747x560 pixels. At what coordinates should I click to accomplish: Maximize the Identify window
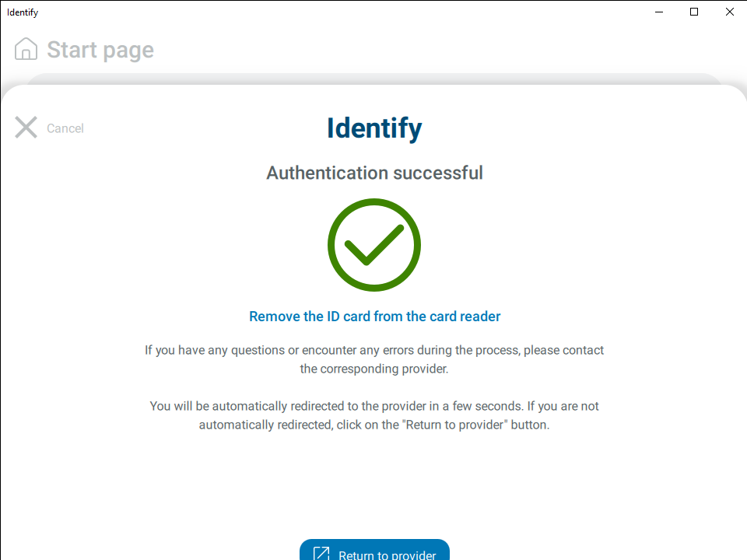[x=693, y=12]
